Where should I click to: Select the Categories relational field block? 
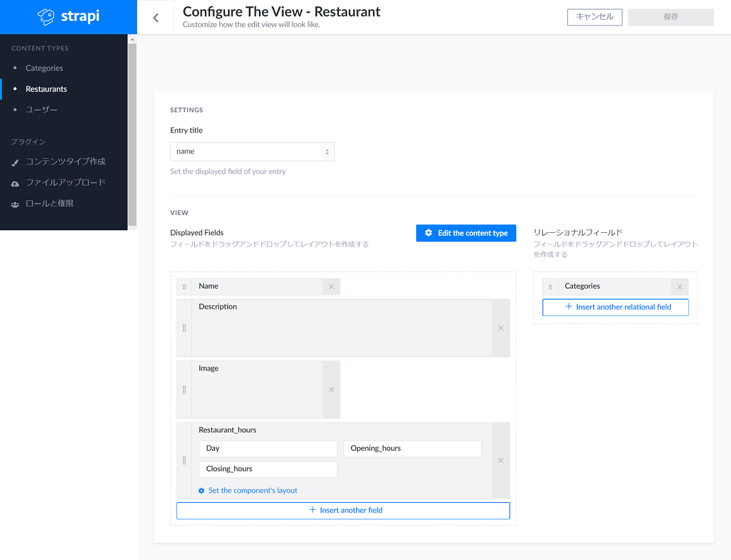coord(616,287)
